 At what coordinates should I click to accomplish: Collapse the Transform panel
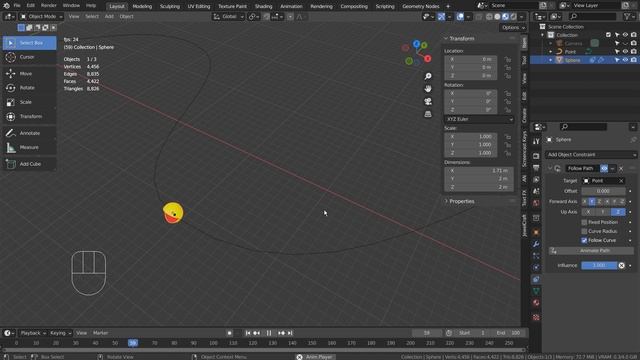coord(460,38)
